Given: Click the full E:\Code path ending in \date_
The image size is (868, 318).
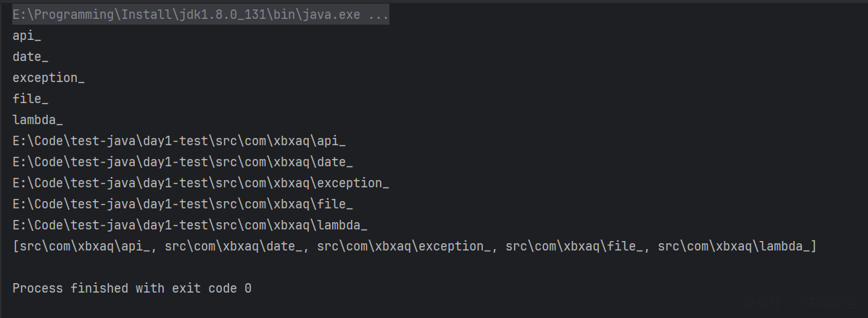Looking at the screenshot, I should tap(183, 163).
